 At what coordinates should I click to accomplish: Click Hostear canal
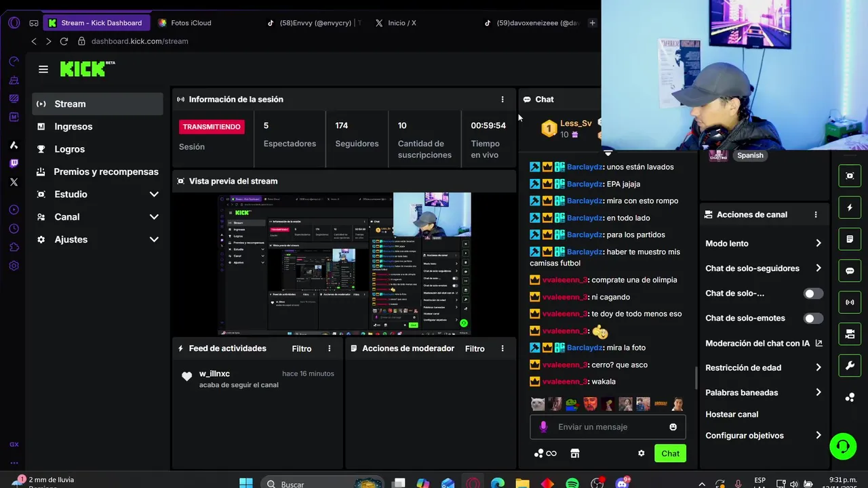pyautogui.click(x=732, y=414)
